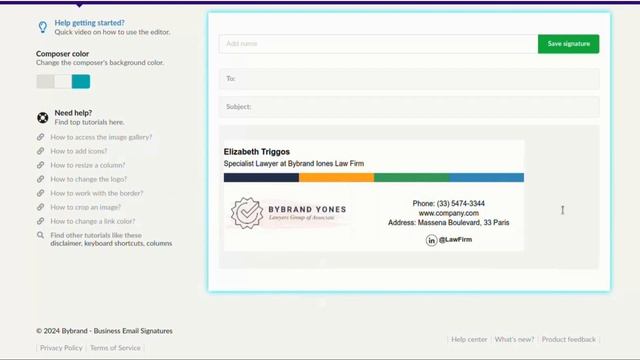The height and width of the screenshot is (360, 640).
Task: Click the LinkedIn icon in the signature
Action: [x=431, y=240]
